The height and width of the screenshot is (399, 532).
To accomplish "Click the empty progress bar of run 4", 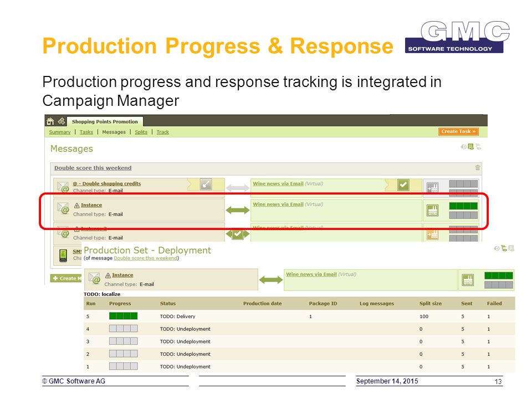I will tap(123, 329).
